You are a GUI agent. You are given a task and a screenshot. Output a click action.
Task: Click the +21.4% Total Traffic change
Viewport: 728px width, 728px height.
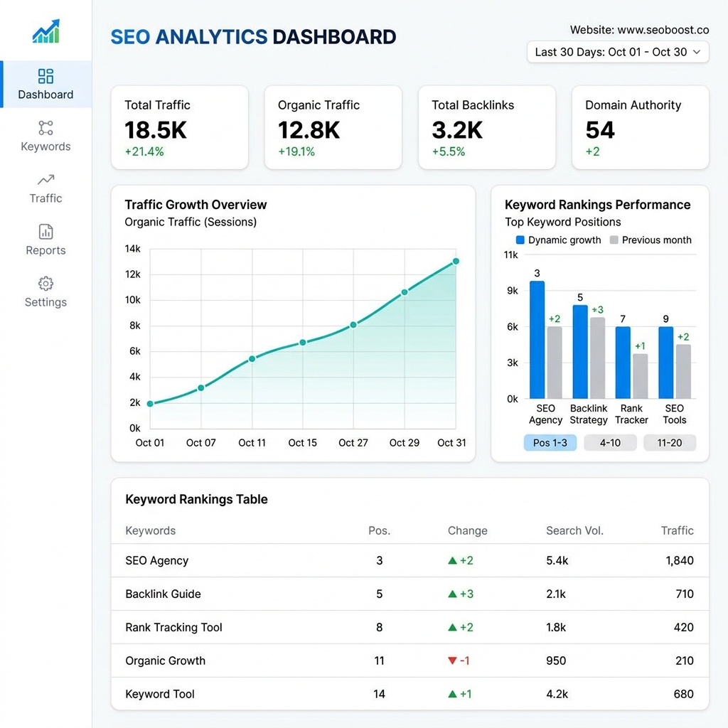click(144, 152)
